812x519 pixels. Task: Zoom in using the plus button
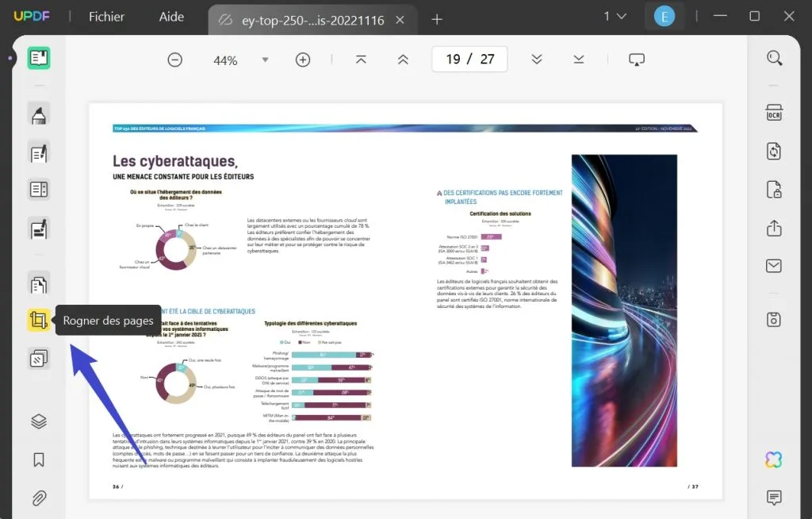click(x=302, y=59)
